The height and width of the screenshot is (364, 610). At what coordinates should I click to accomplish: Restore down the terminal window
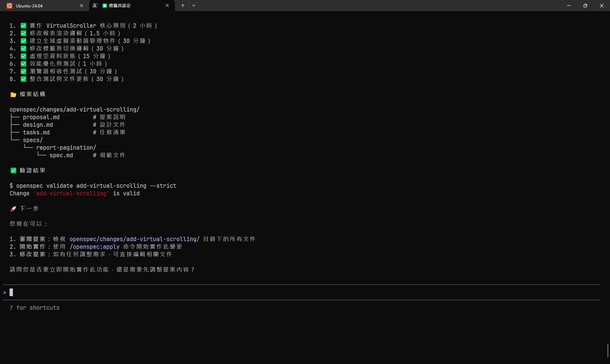(585, 6)
